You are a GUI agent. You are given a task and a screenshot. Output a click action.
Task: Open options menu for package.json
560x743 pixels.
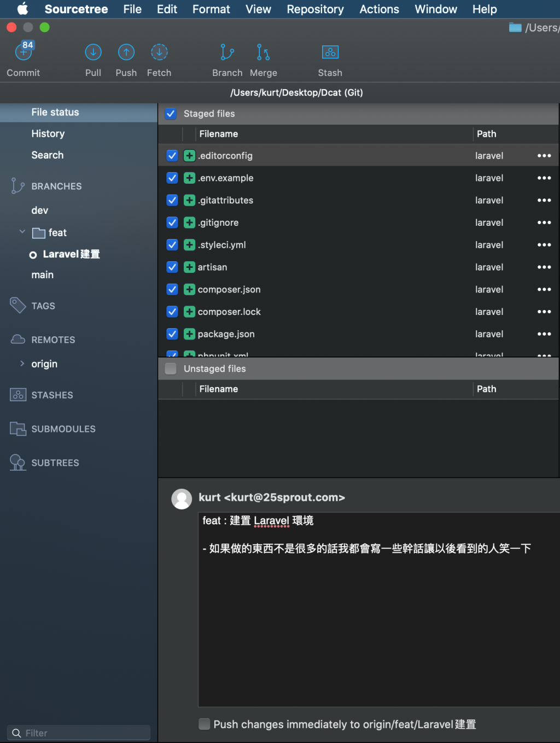(x=544, y=334)
